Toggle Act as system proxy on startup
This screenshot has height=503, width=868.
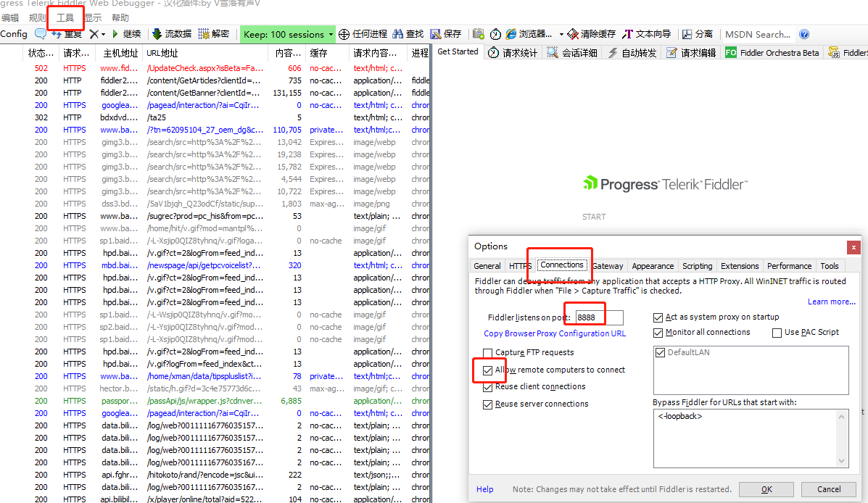[x=658, y=317]
